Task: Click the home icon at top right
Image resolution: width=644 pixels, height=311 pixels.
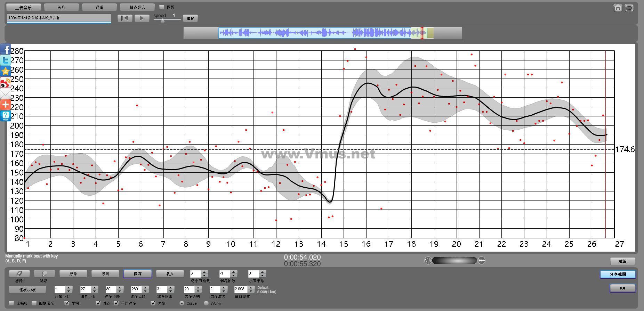Action: pos(618,8)
